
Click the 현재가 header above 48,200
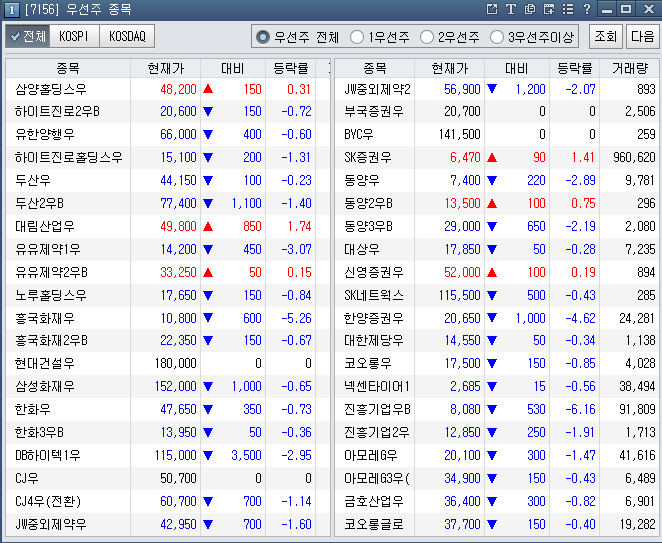tap(166, 68)
